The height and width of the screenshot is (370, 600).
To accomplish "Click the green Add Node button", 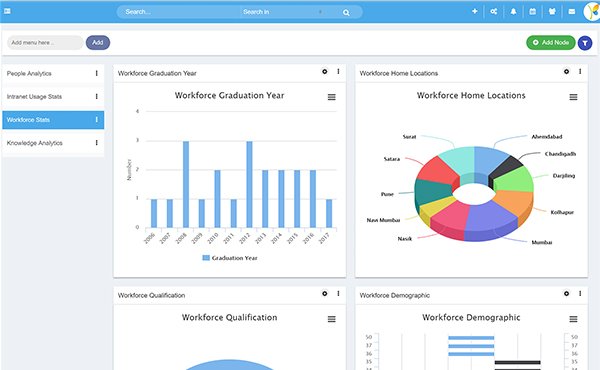I will tap(551, 42).
